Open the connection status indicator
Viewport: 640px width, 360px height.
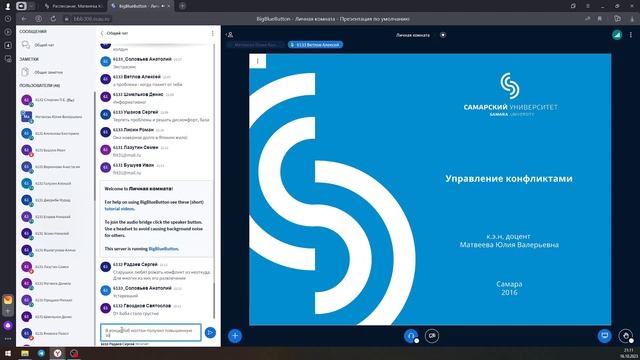pyautogui.click(x=617, y=35)
